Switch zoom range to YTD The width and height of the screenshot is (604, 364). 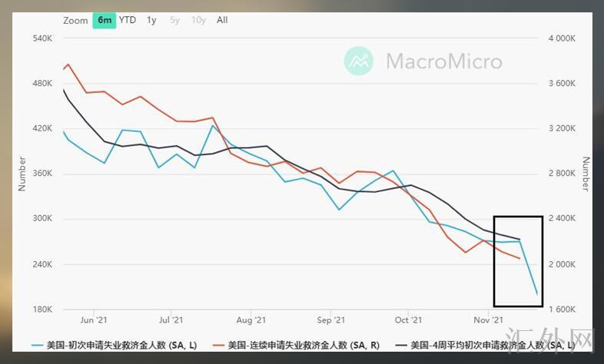(128, 20)
